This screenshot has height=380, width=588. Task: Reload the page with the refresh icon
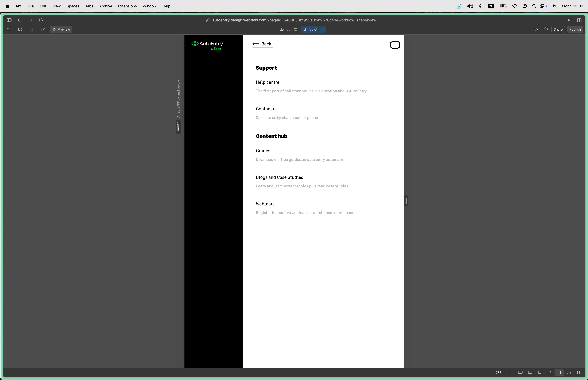[x=41, y=20]
